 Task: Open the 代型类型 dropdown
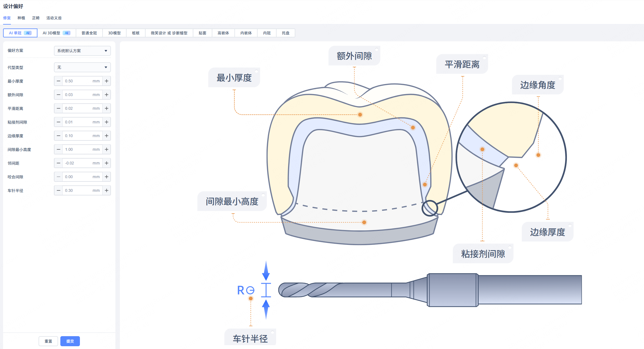point(82,67)
